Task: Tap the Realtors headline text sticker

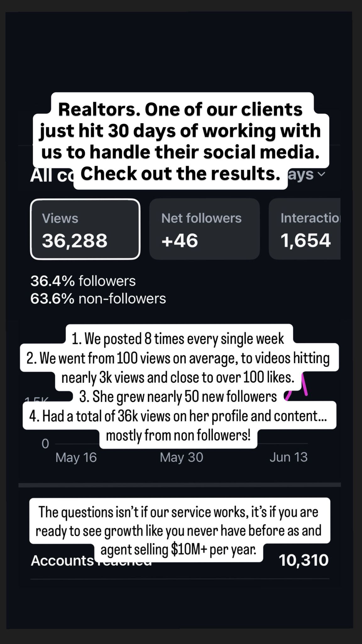Action: click(181, 141)
